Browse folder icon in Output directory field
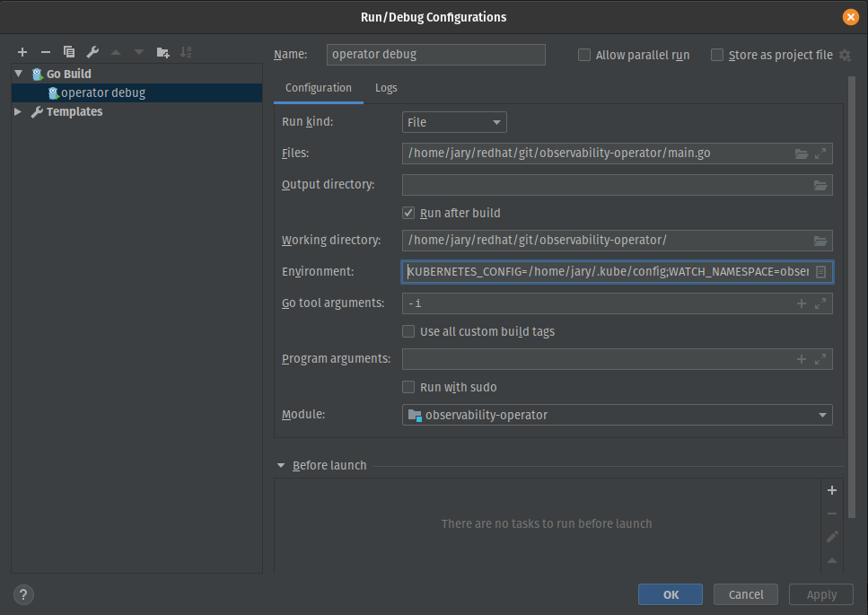The width and height of the screenshot is (868, 615). pyautogui.click(x=820, y=185)
